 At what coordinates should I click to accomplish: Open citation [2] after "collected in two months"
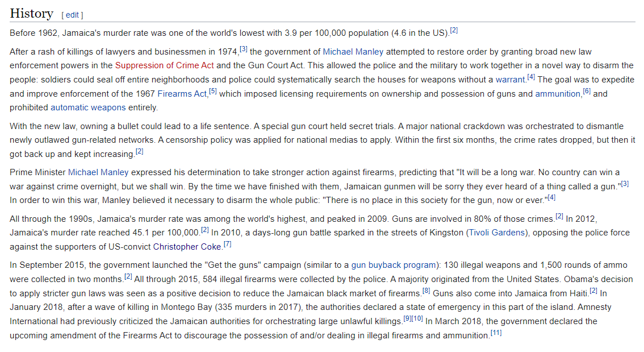point(128,276)
